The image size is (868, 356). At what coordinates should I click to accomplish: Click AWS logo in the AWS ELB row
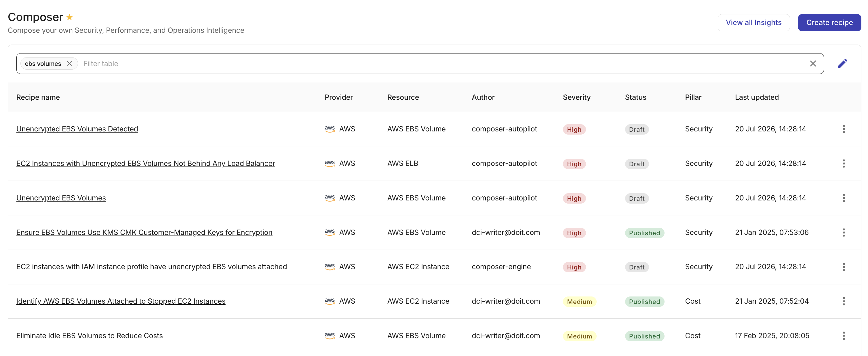tap(330, 163)
